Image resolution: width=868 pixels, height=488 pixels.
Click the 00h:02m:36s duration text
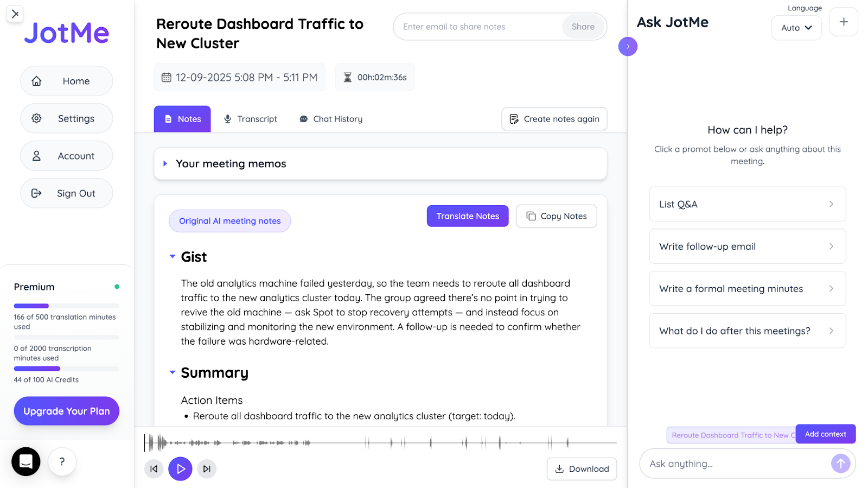pos(382,77)
